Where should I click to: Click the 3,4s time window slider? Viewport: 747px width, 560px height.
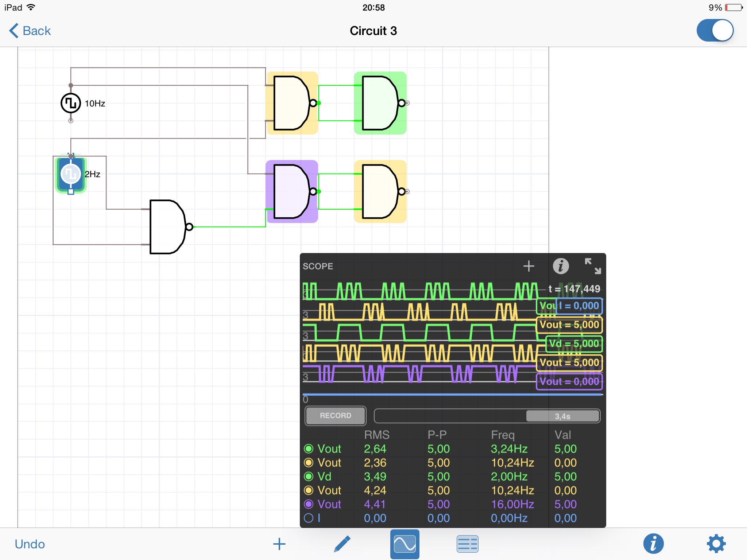[563, 416]
